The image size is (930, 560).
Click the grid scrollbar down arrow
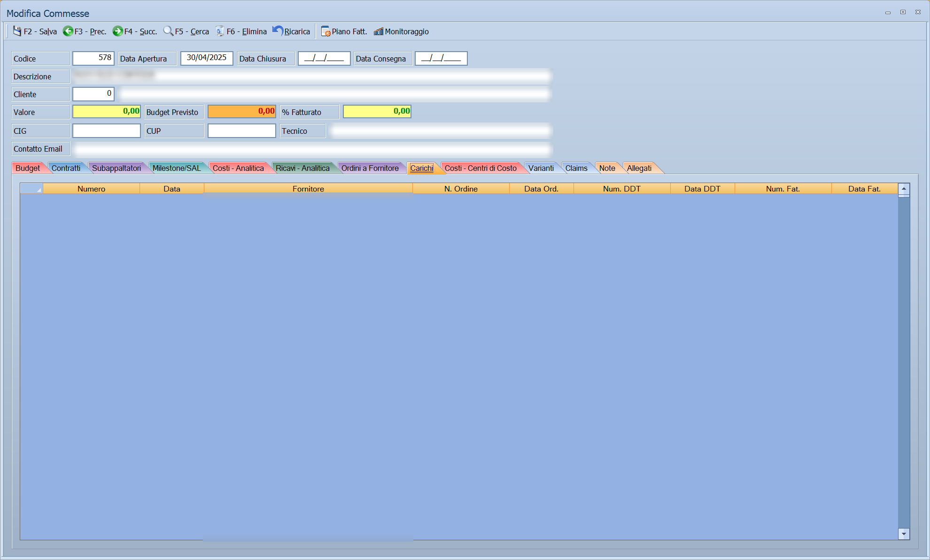pyautogui.click(x=904, y=534)
